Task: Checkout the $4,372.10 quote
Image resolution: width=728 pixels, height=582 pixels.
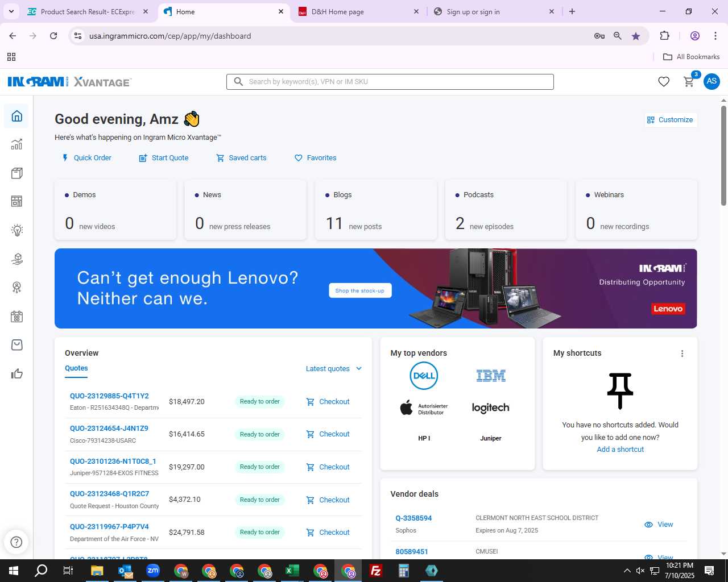Action: pos(328,500)
